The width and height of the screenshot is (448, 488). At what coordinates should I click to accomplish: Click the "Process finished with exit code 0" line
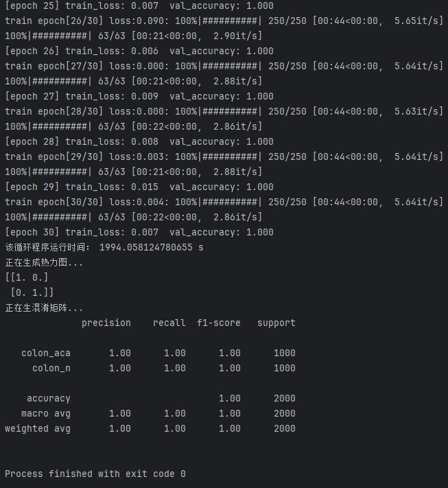(95, 474)
